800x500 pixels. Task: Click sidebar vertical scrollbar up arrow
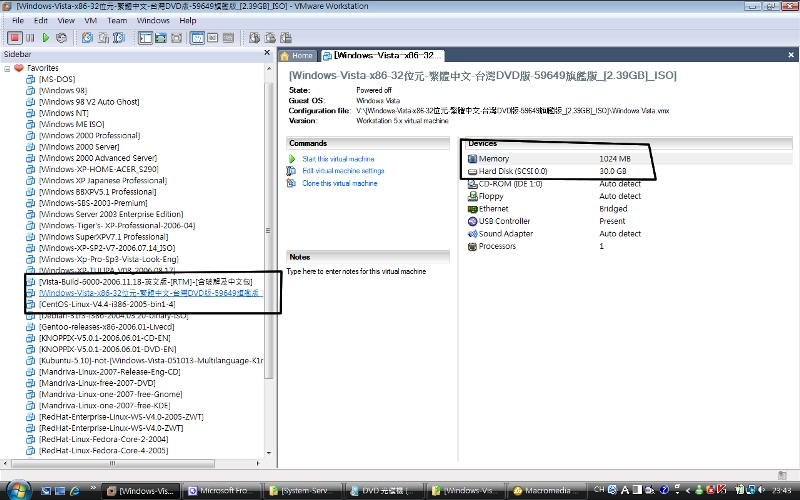point(269,68)
